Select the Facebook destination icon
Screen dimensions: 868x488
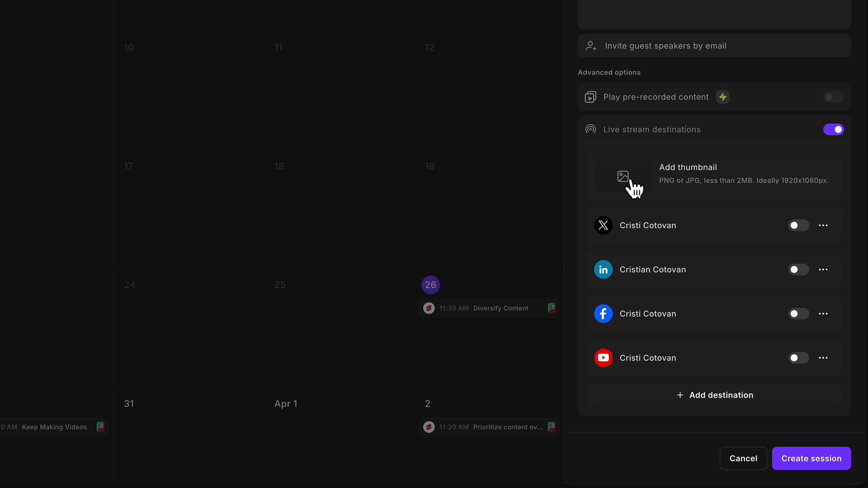click(x=603, y=314)
